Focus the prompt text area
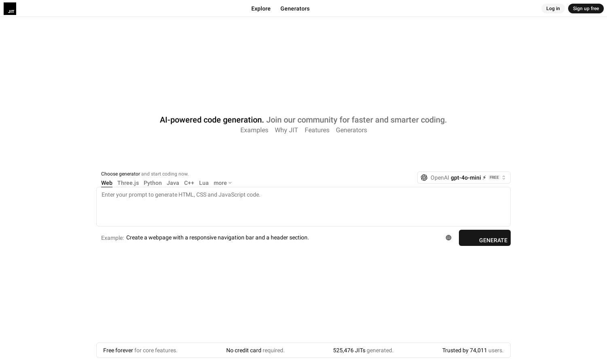This screenshot has height=364, width=607. coord(303,207)
